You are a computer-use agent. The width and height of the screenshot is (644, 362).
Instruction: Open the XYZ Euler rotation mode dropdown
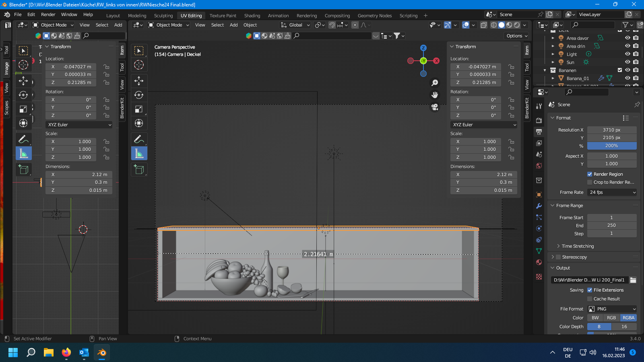tap(483, 125)
